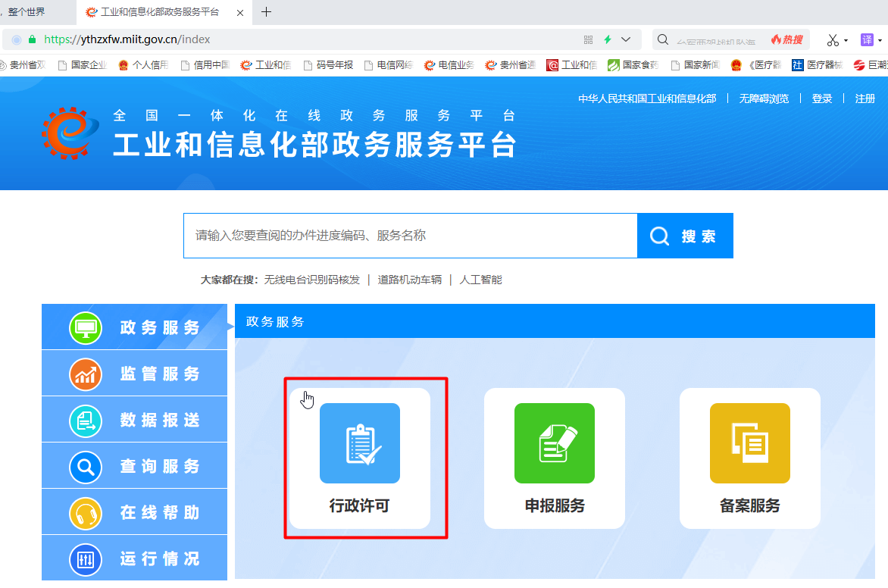The image size is (888, 588).
Task: Click the green padlock security icon
Action: click(33, 39)
